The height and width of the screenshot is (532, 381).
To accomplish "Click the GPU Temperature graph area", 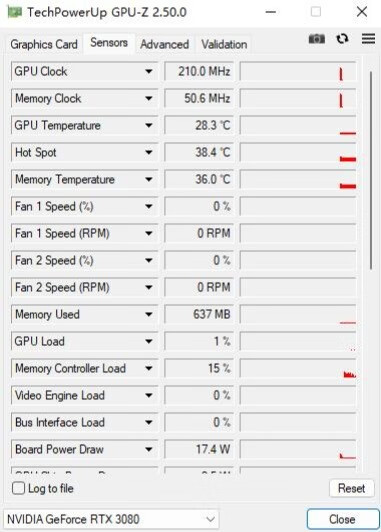I will (x=298, y=126).
